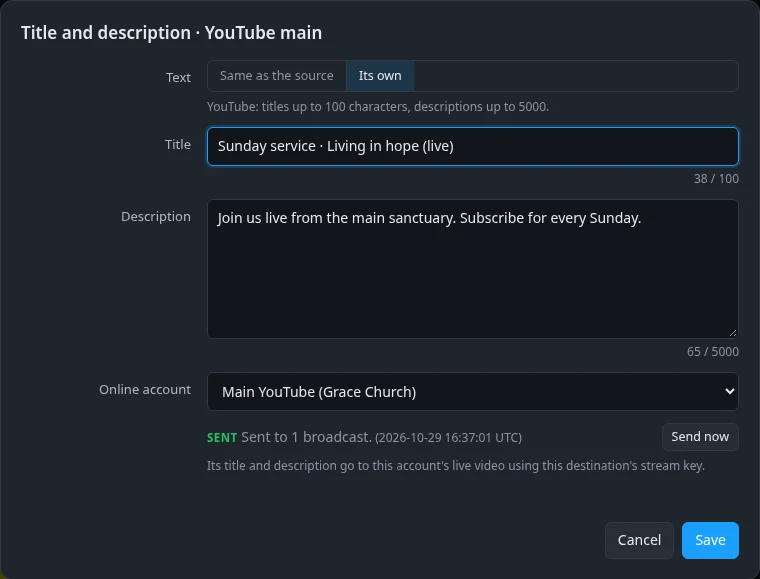760x579 pixels.
Task: Click the '38 / 100' title character counter
Action: (716, 179)
